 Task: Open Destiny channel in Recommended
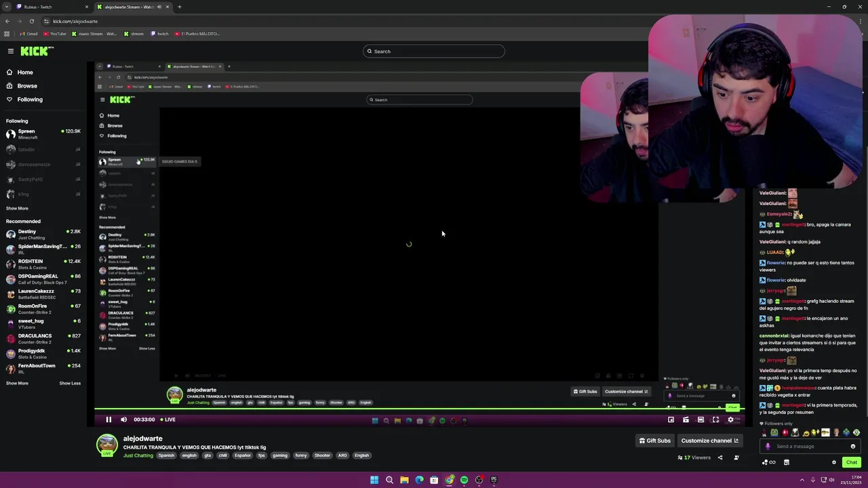(43, 235)
